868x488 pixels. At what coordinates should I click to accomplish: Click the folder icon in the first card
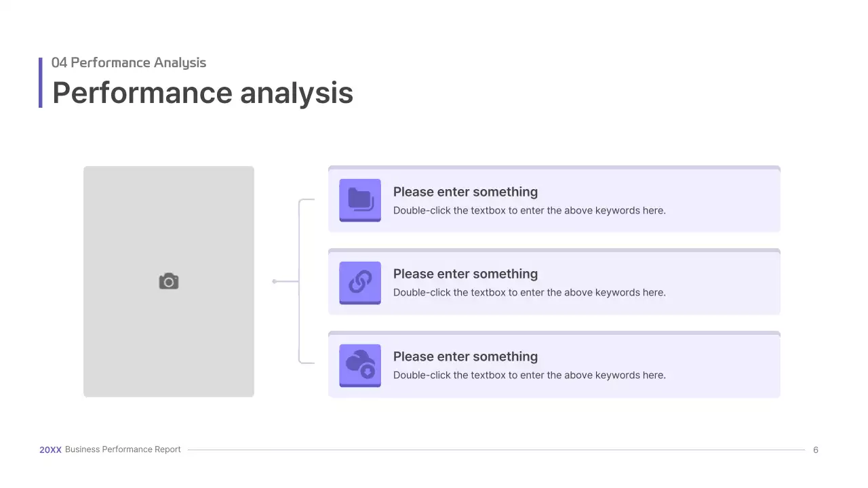click(x=360, y=199)
